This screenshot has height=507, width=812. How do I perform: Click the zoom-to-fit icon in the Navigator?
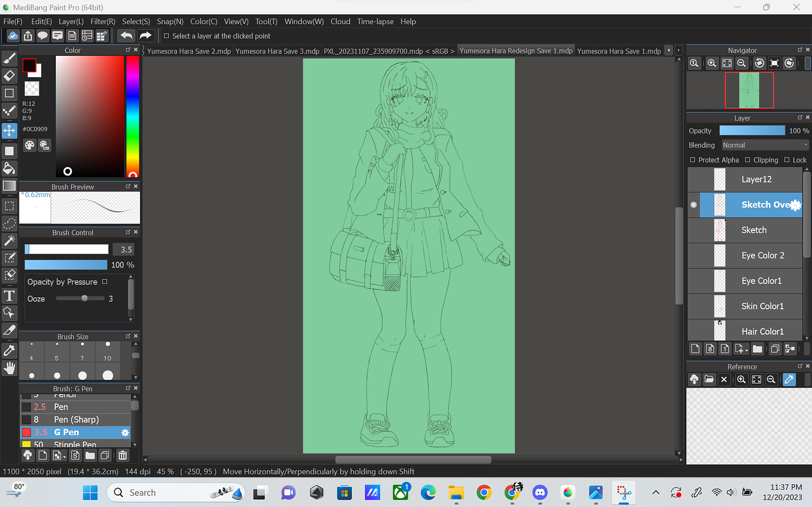pos(726,63)
